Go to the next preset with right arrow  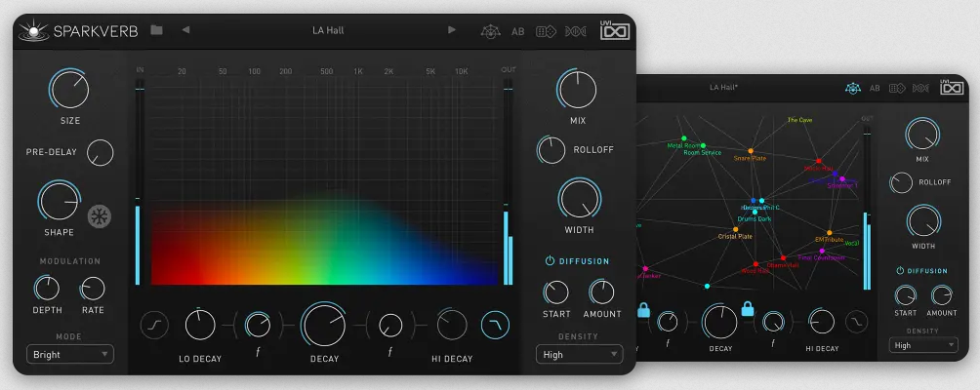click(x=452, y=29)
